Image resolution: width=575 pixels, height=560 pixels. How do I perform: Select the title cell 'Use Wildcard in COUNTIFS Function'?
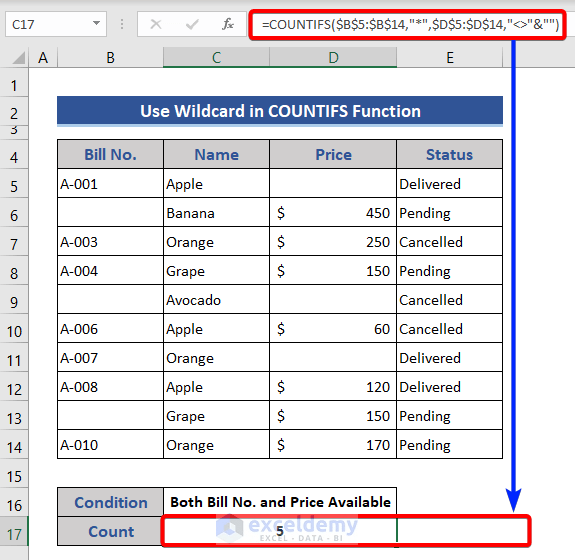[x=280, y=111]
